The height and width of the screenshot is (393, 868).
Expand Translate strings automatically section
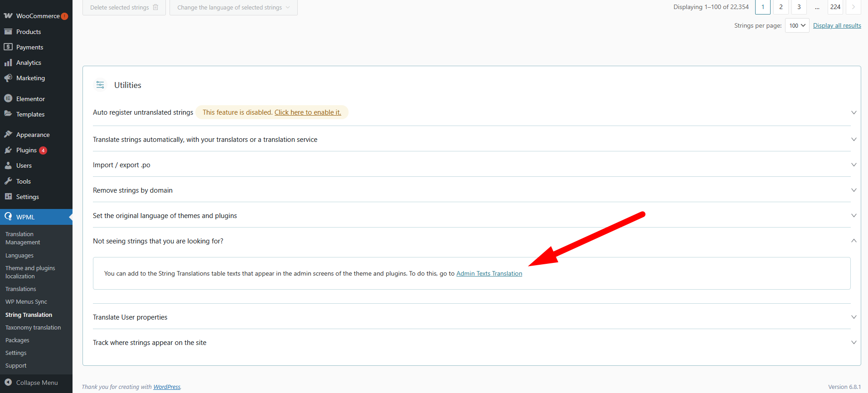pyautogui.click(x=853, y=140)
